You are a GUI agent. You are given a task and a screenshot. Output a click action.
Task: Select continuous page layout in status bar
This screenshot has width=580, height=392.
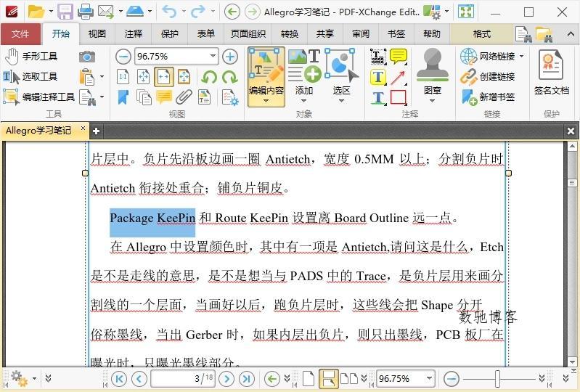[x=328, y=379]
